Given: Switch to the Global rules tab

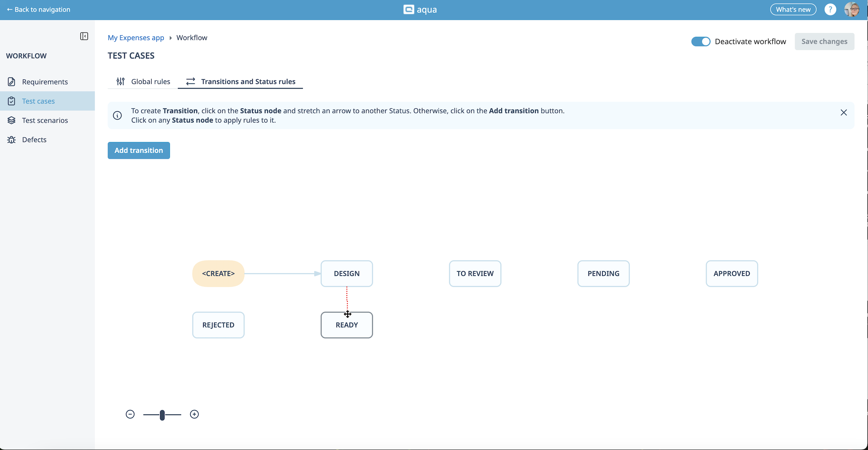Looking at the screenshot, I should (143, 81).
